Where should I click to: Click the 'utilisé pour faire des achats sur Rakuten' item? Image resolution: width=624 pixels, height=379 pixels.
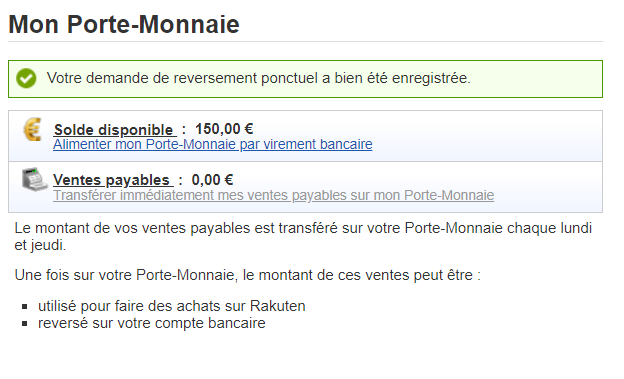(172, 306)
